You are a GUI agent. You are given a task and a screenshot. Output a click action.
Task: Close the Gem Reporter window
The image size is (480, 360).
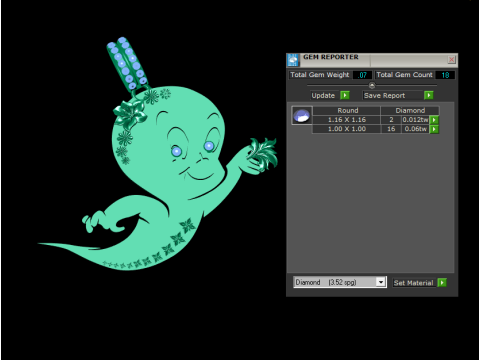(451, 60)
